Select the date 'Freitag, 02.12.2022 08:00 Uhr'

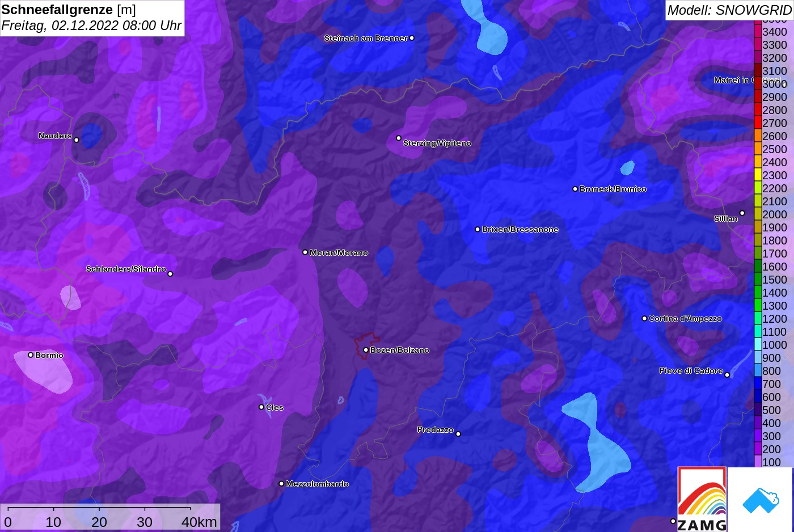pos(91,26)
